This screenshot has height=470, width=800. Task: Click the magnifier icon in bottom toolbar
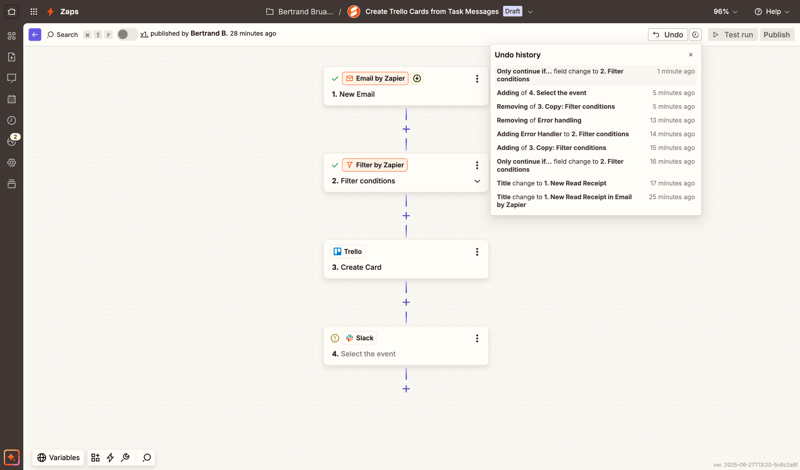[x=147, y=457]
